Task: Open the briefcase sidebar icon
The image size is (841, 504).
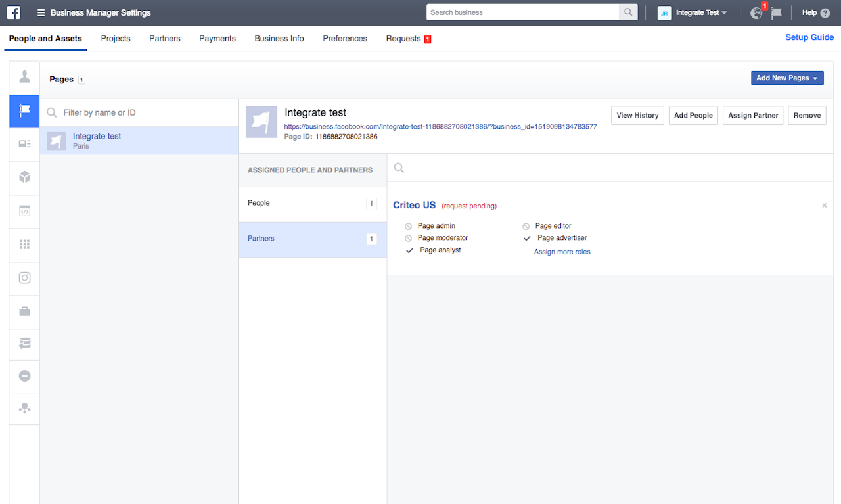Action: [x=24, y=311]
